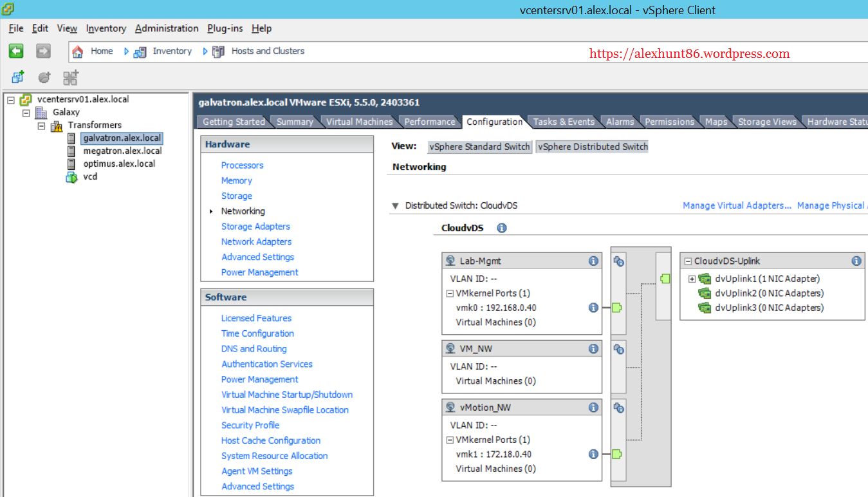Click info icon next to CloudvDS title
Image resolution: width=868 pixels, height=497 pixels.
tap(502, 228)
